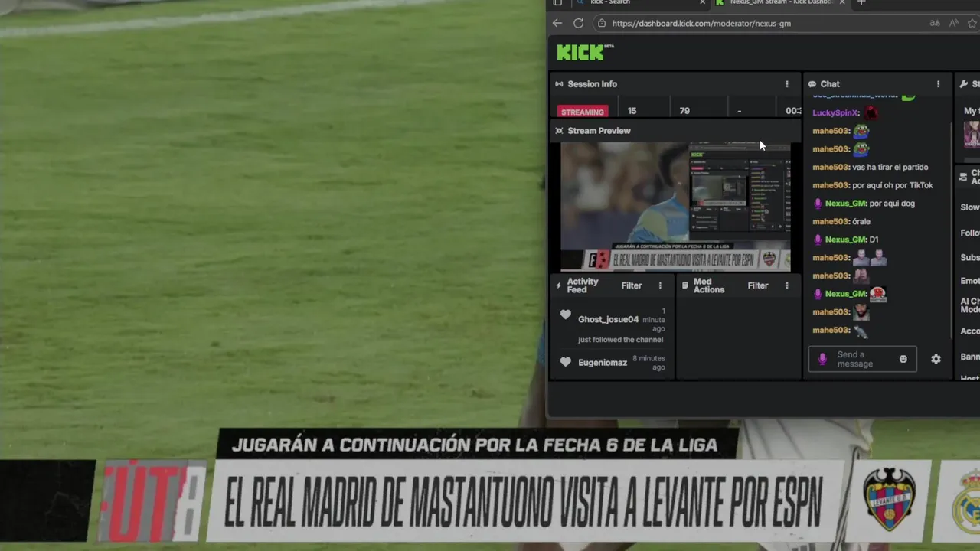The height and width of the screenshot is (551, 980).
Task: Click the Stream Preview panel icon
Action: [559, 131]
